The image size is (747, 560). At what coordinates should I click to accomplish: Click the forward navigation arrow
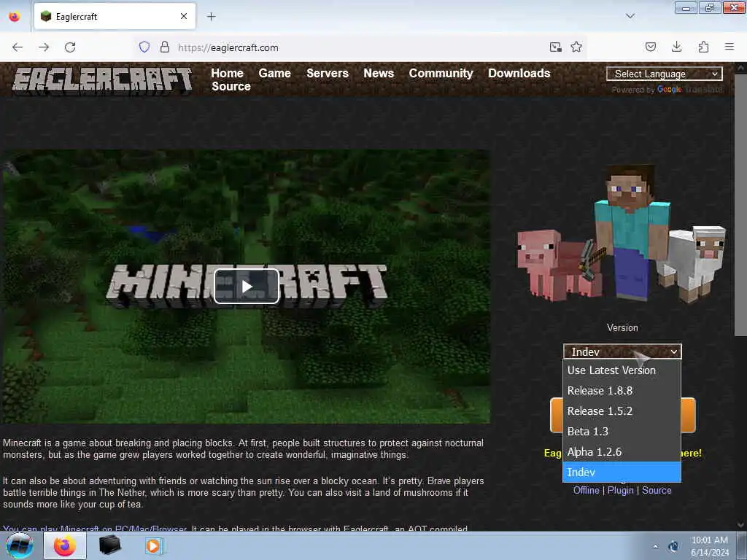click(44, 47)
